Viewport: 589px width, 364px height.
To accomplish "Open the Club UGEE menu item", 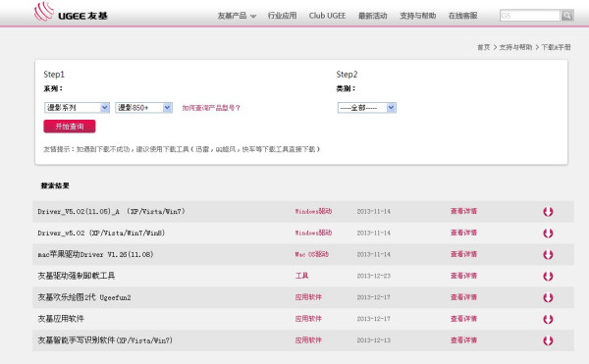I will (x=327, y=16).
